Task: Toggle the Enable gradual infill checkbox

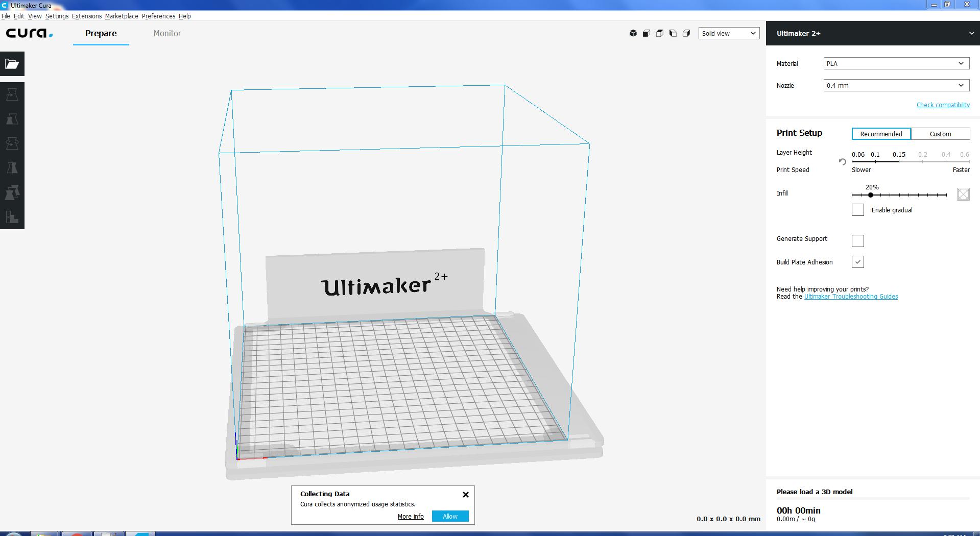Action: coord(858,210)
